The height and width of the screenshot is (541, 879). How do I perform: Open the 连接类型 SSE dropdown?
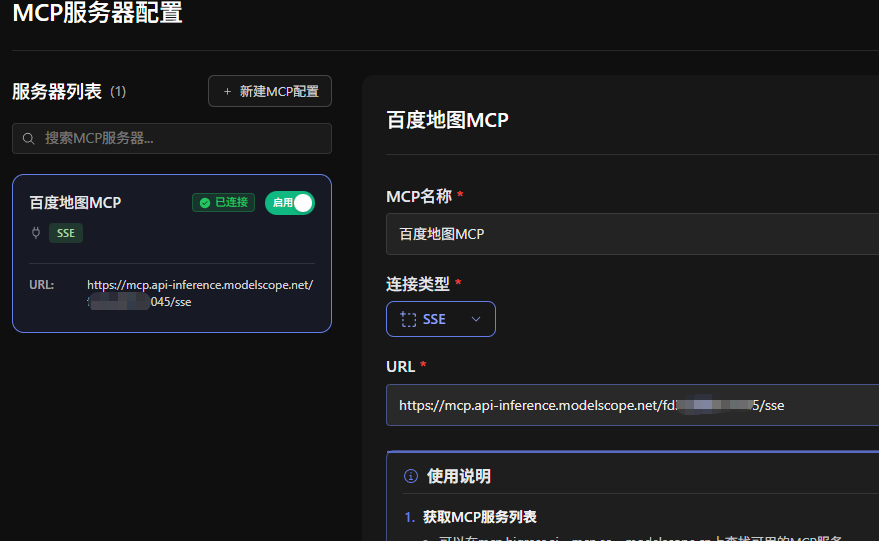pos(441,319)
